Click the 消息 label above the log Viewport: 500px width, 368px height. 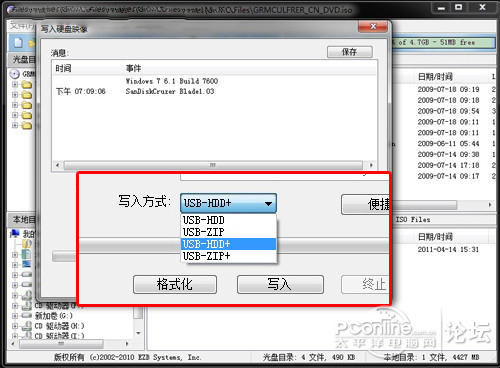59,53
